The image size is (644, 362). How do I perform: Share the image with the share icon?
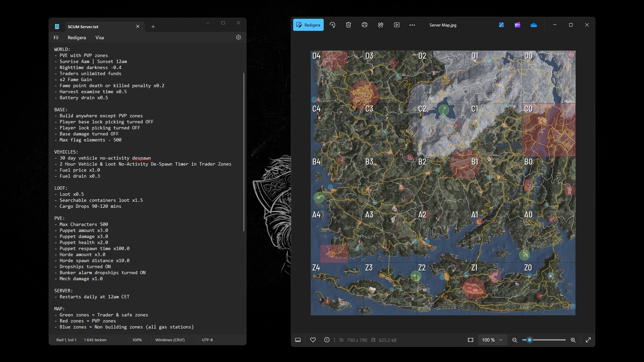tap(381, 25)
